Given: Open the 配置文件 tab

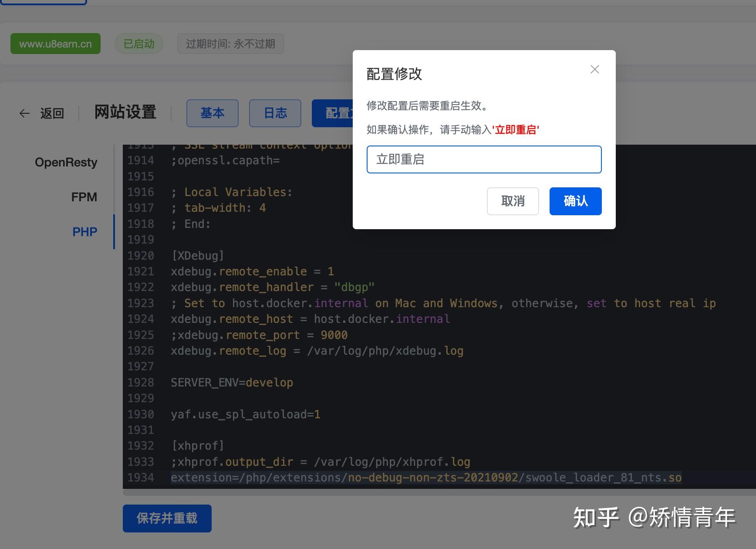Looking at the screenshot, I should (339, 113).
